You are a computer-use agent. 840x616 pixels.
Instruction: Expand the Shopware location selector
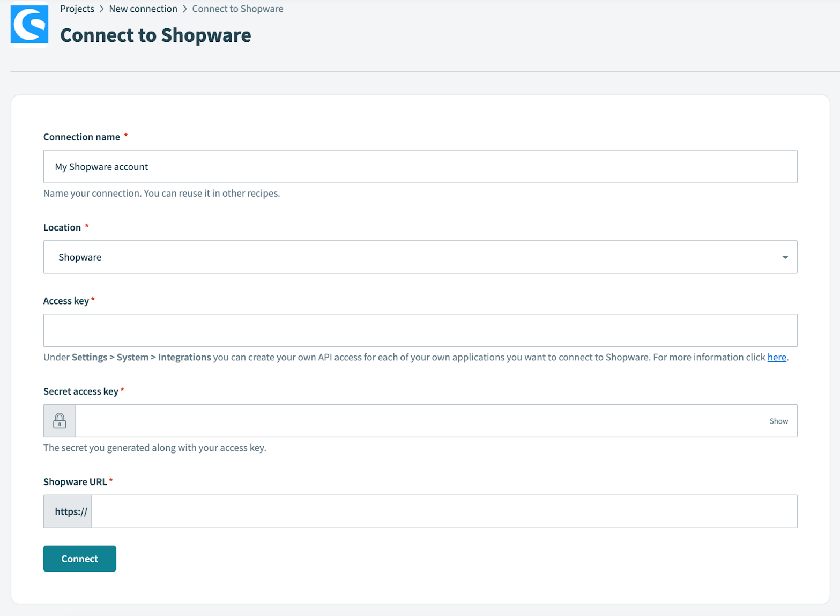tap(420, 257)
